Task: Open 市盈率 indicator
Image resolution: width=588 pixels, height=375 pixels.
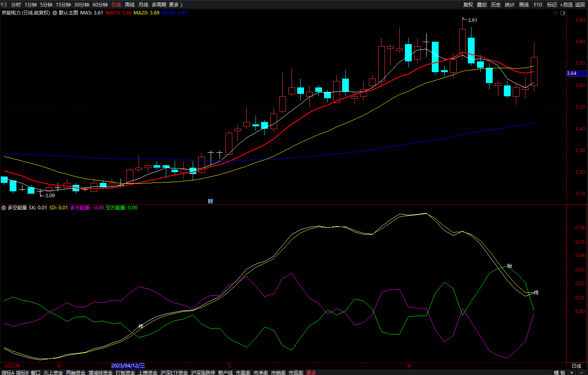Action: click(x=243, y=373)
